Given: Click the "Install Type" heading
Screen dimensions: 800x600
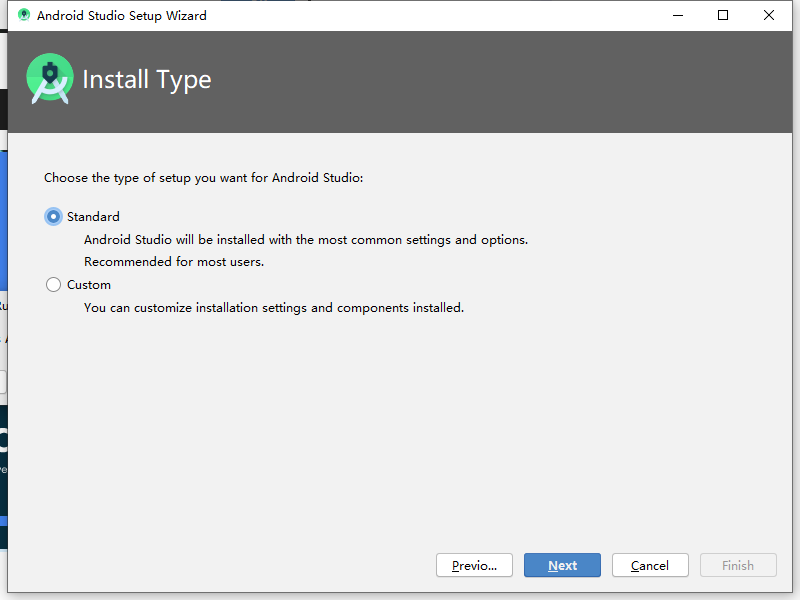Looking at the screenshot, I should pos(147,80).
